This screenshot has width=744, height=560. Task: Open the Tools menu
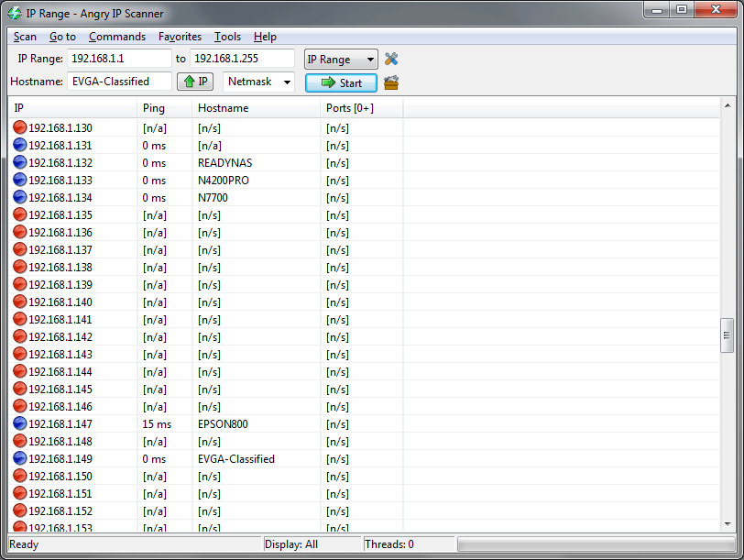click(227, 37)
